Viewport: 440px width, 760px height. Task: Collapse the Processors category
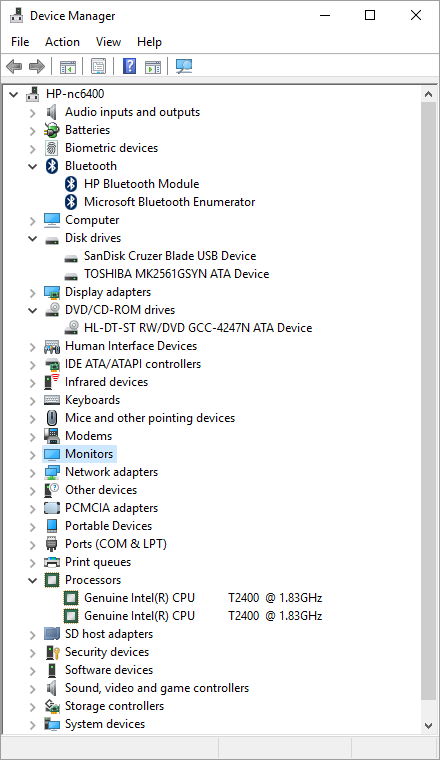(32, 580)
